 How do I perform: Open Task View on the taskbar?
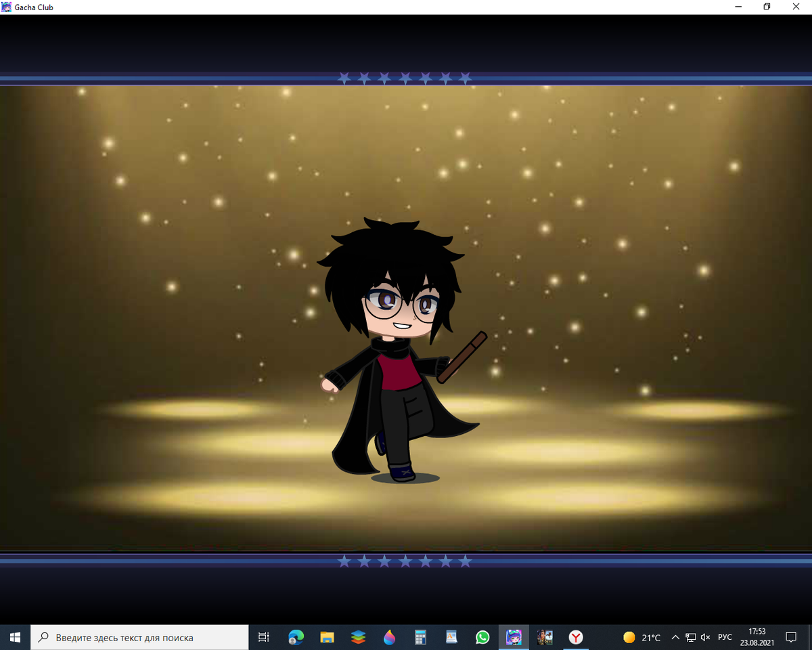(264, 637)
